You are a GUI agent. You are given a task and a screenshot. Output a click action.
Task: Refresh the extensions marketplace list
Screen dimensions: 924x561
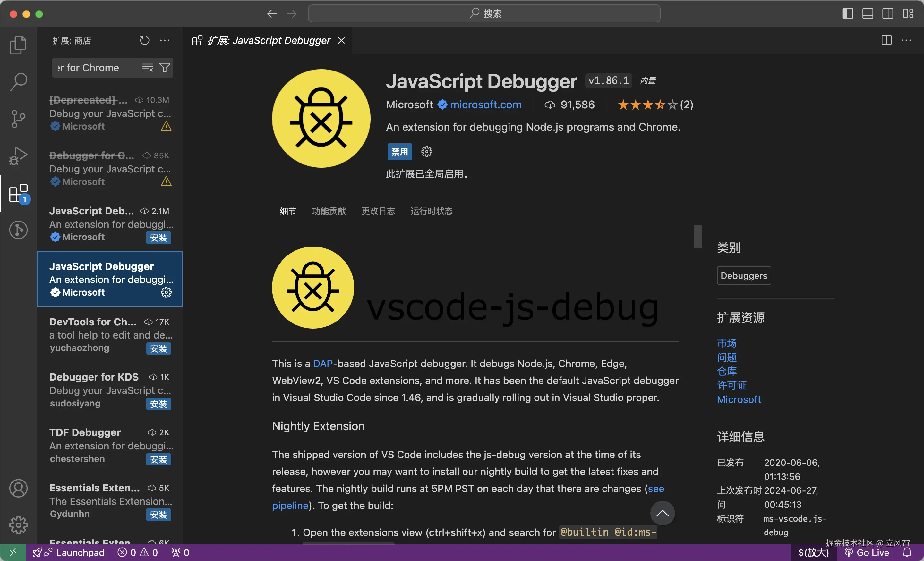click(x=145, y=40)
